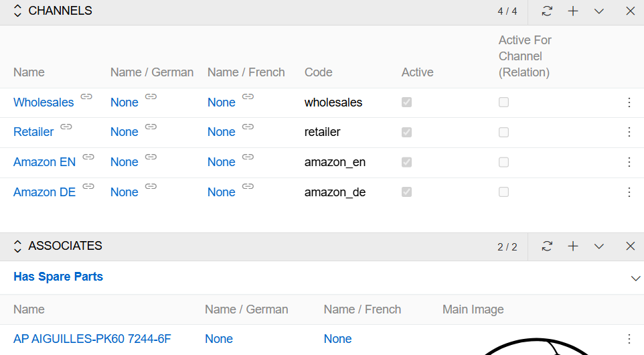This screenshot has height=355, width=644.
Task: Open the Amazon DE channel link
Action: pyautogui.click(x=44, y=192)
